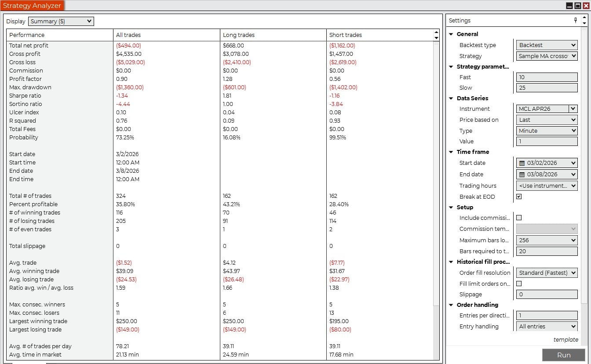Collapse the Data Series section
This screenshot has height=364, width=591.
tap(451, 98)
